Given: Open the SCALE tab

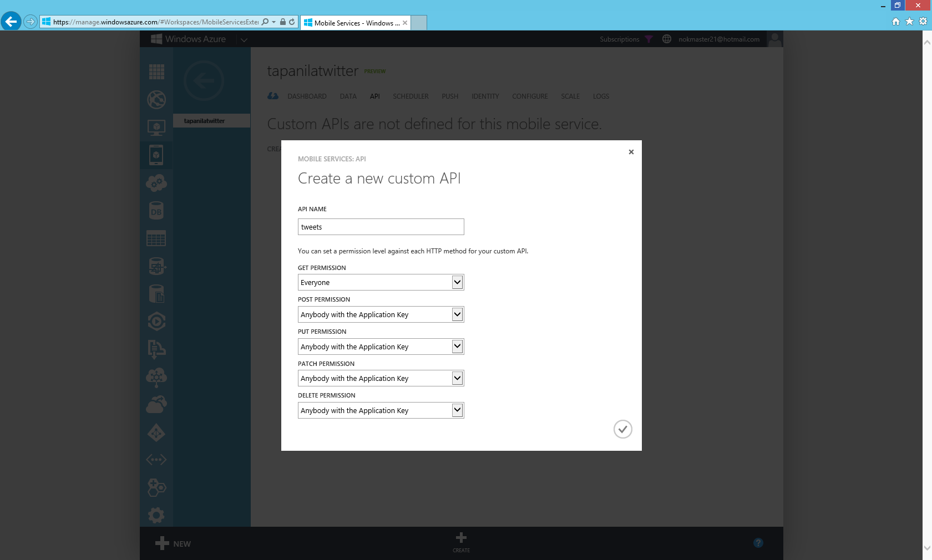Looking at the screenshot, I should click(570, 96).
